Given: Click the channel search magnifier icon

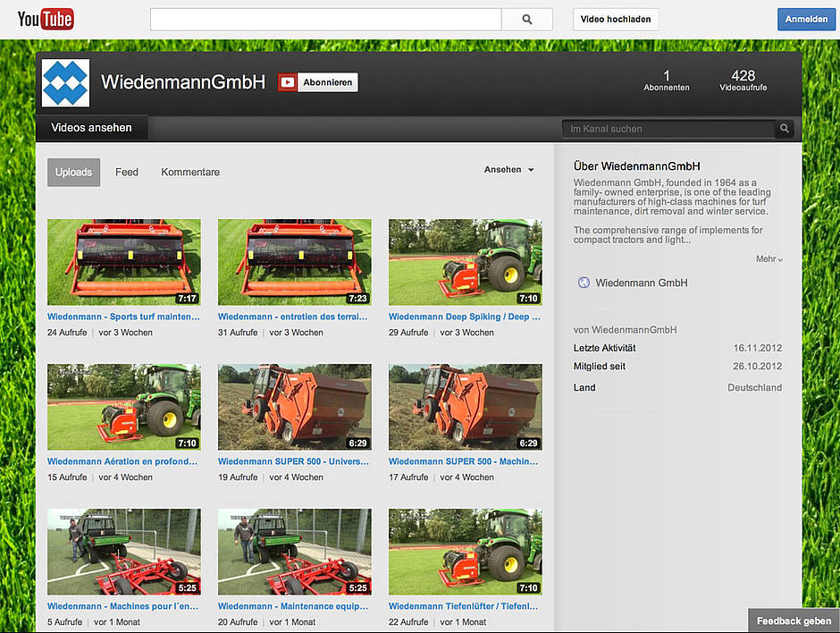Looking at the screenshot, I should coord(784,129).
